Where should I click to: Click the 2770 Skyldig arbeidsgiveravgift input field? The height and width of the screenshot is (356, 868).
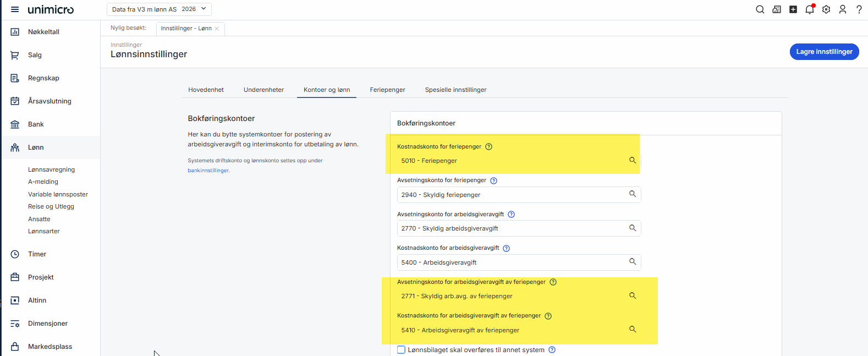coord(512,228)
